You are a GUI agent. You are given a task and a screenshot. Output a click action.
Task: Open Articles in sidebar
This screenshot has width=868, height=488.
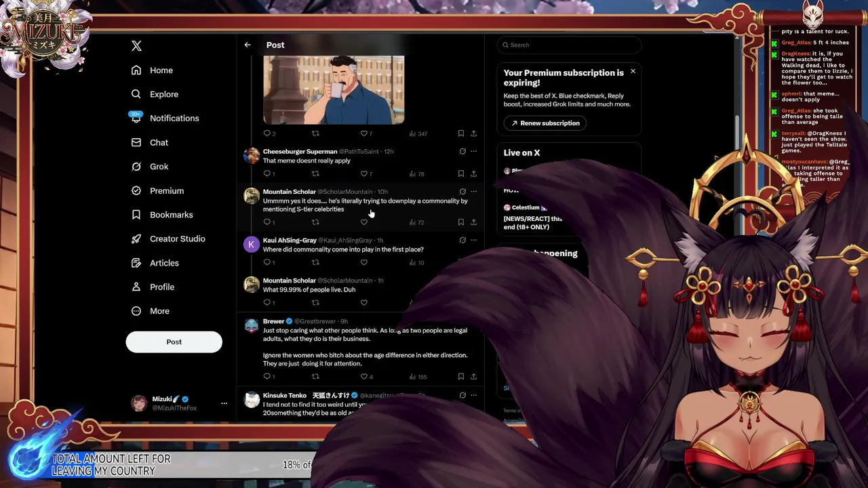155,263
